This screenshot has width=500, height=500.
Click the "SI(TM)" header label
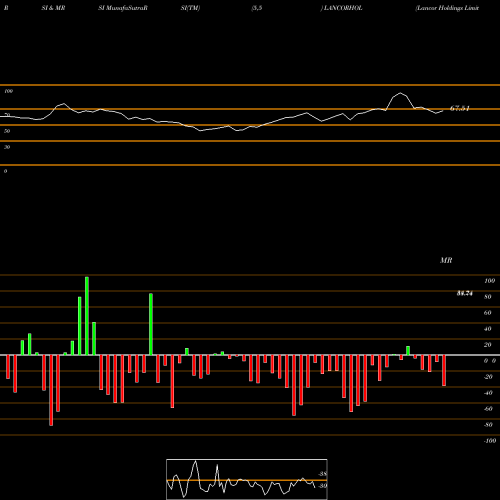(x=190, y=8)
